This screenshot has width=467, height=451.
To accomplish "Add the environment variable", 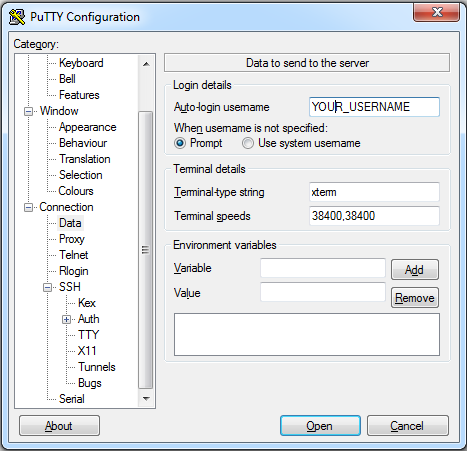I will click(415, 269).
